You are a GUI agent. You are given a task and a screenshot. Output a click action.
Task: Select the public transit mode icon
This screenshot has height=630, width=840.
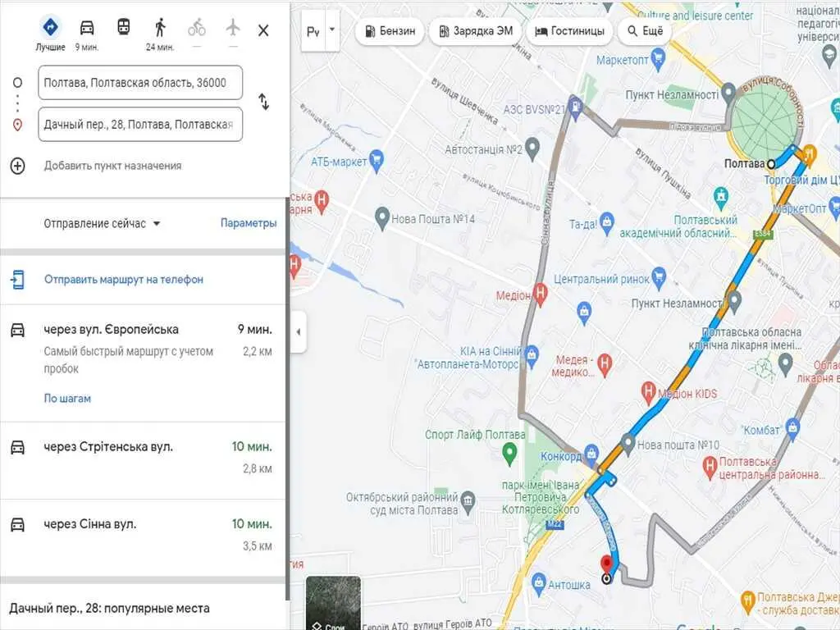(123, 28)
